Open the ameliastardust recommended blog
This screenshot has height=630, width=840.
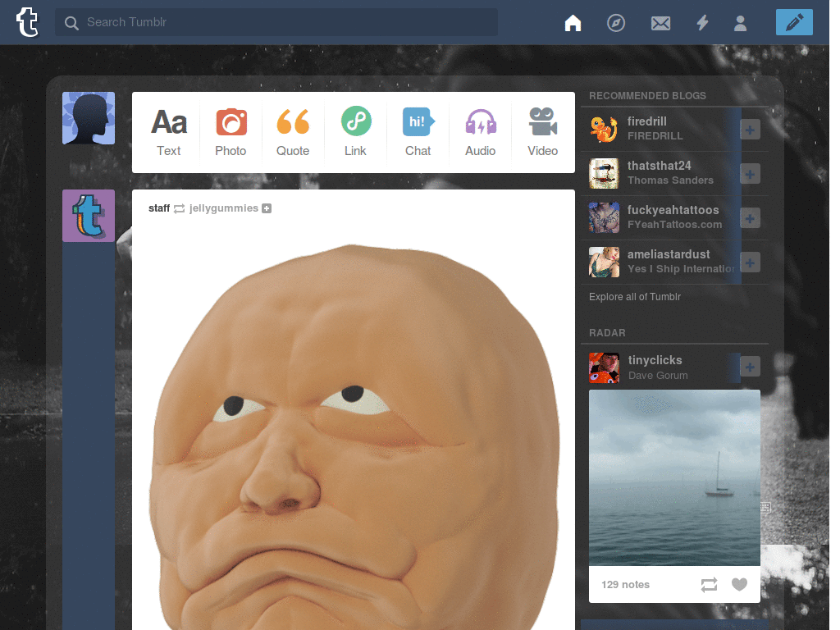tap(669, 254)
